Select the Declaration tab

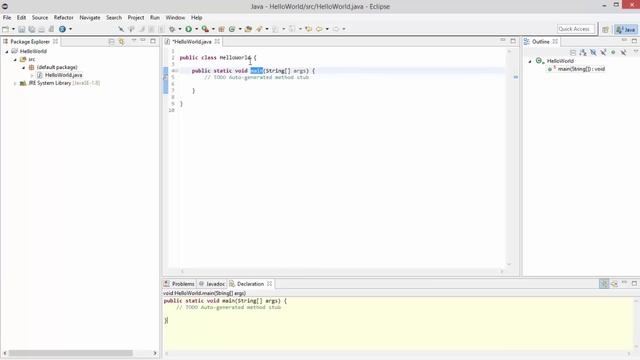point(250,284)
